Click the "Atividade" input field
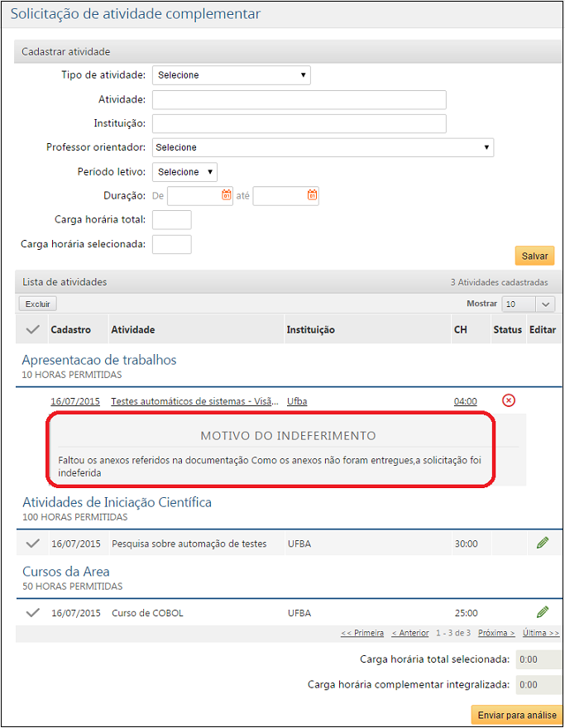The image size is (565, 728). (298, 99)
